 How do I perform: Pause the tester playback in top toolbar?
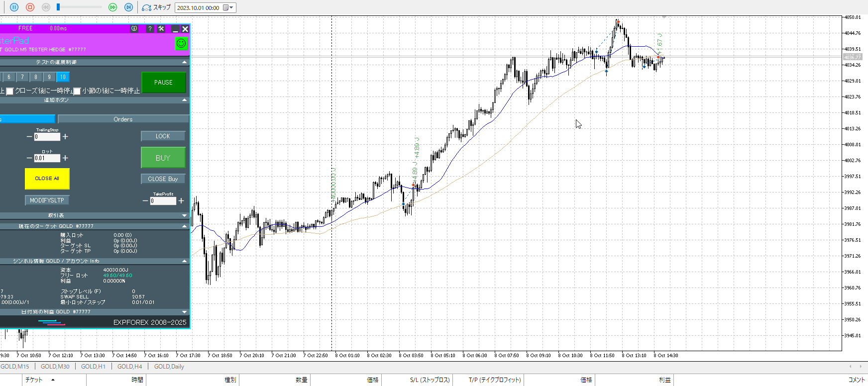(x=14, y=7)
